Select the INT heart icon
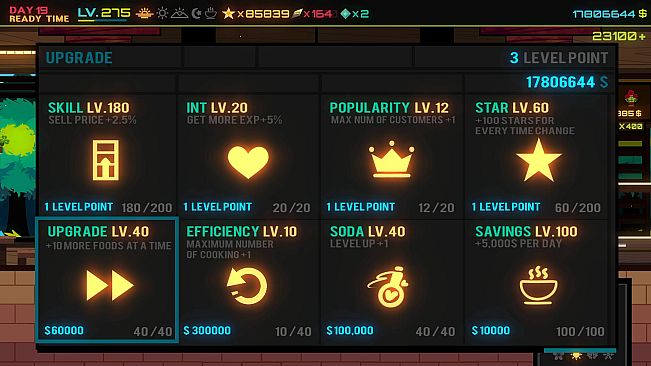Image resolution: width=651 pixels, height=366 pixels. 248,162
